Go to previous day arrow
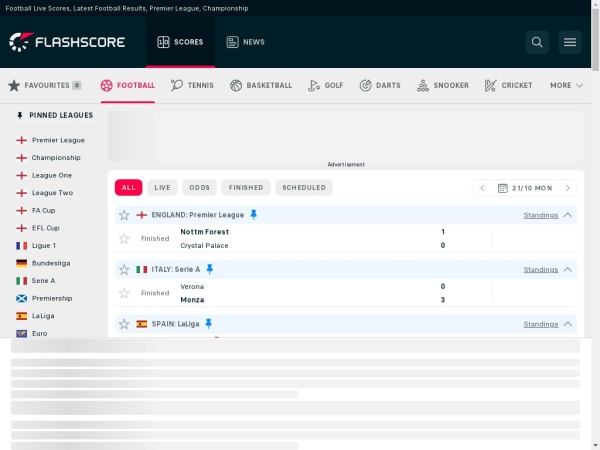 (482, 188)
